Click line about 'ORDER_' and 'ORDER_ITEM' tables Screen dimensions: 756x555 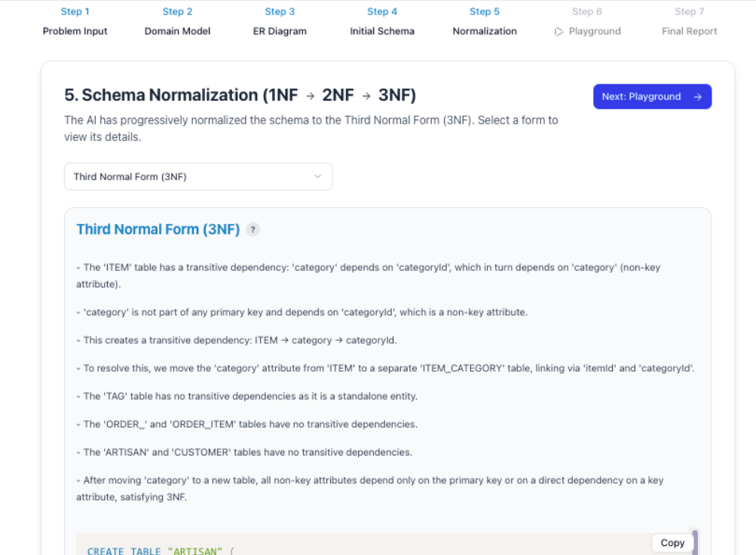tap(247, 425)
